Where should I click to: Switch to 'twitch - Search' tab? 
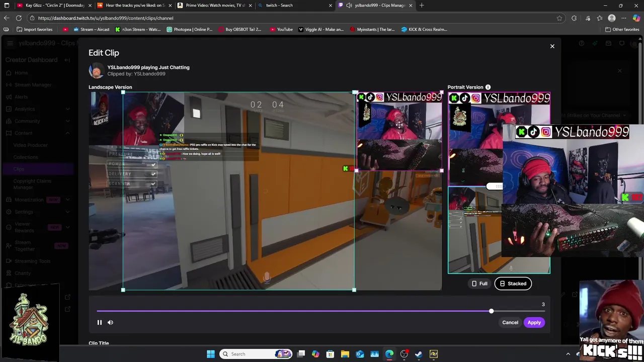tap(294, 6)
